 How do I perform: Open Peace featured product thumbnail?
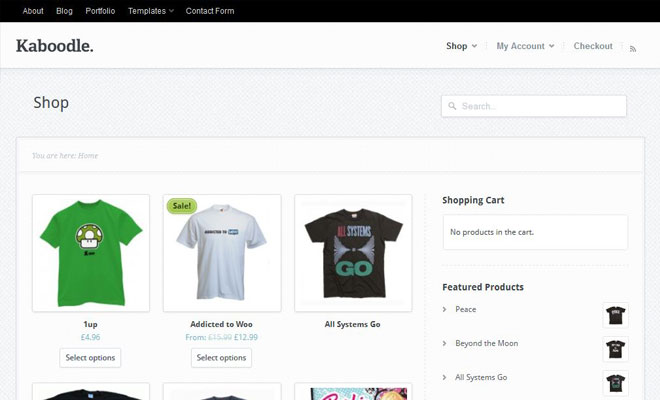(x=616, y=316)
